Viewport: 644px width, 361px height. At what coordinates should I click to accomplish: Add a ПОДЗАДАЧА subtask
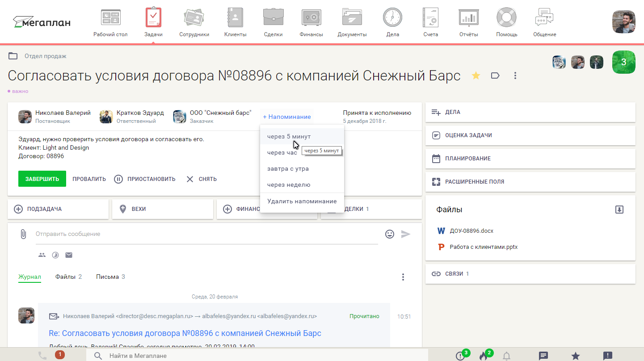(x=58, y=209)
